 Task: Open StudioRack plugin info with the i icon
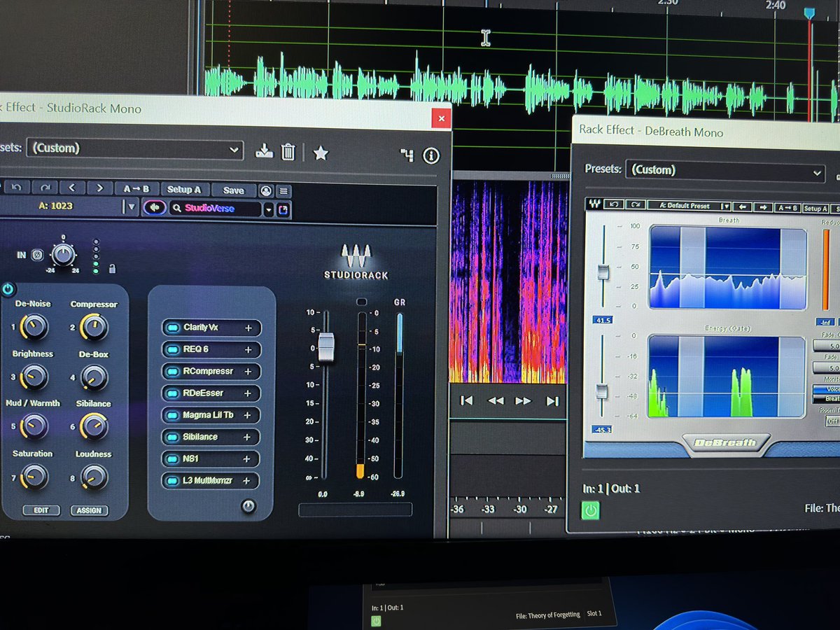coord(431,155)
